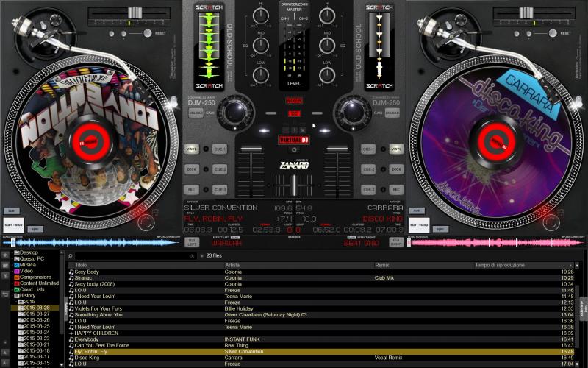Click the X icon in center mixer
Viewport: 588px width, 368px height.
(302, 130)
